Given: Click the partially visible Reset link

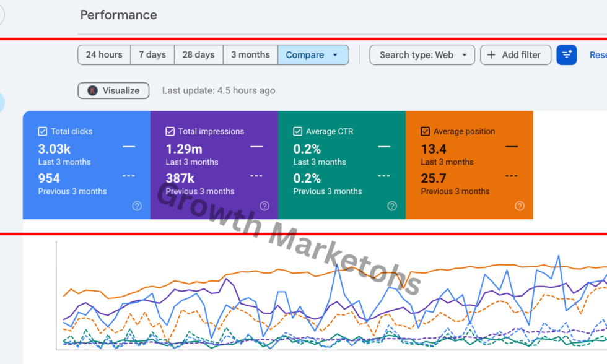Looking at the screenshot, I should [598, 55].
